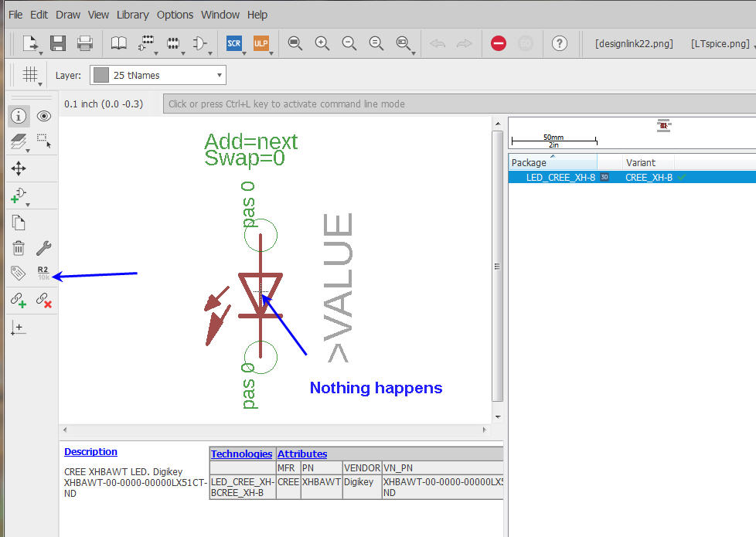Expand the Add gate tool's dropdown arrow

click(x=27, y=203)
